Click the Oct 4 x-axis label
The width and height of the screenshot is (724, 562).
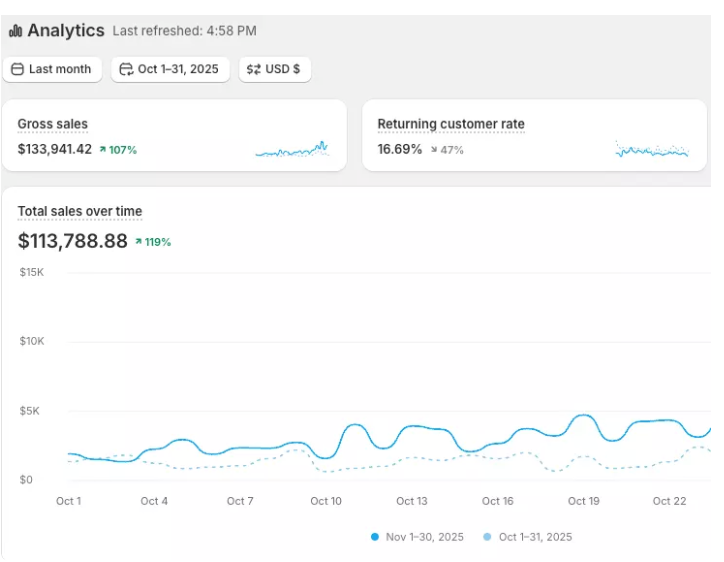tap(154, 501)
